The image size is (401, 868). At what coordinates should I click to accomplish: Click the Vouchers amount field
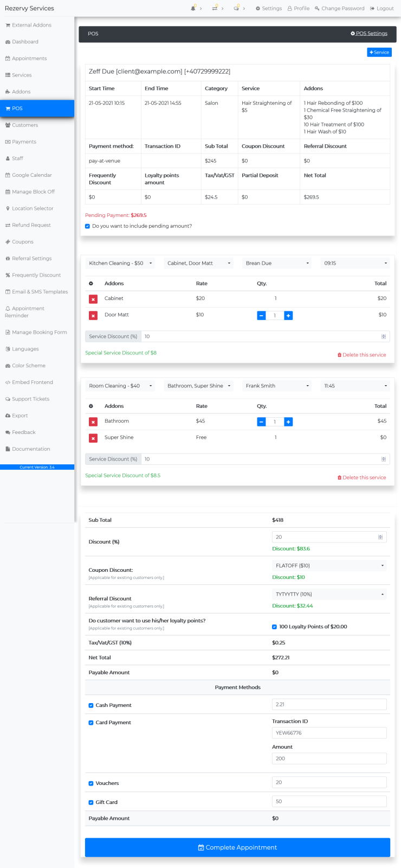click(x=329, y=782)
